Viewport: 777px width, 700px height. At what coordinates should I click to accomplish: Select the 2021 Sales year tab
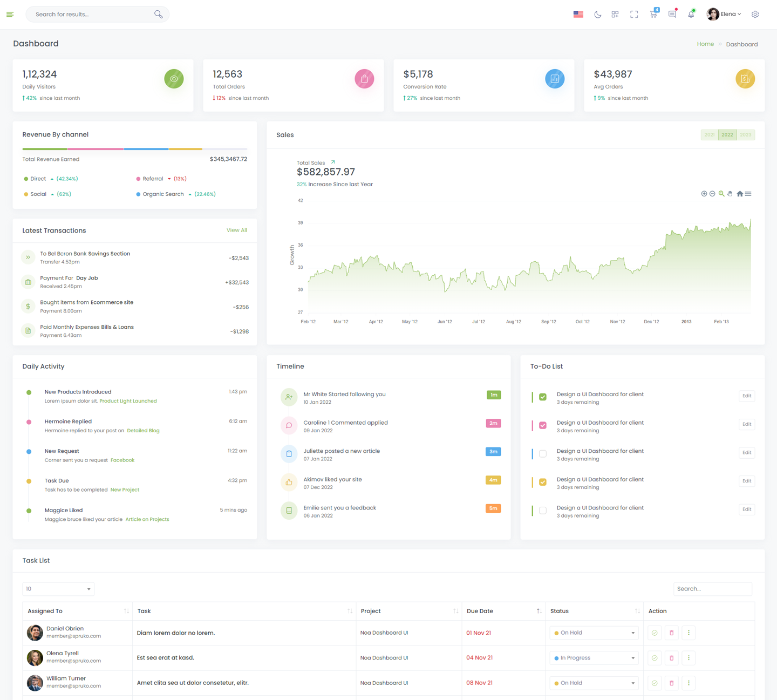pos(710,135)
